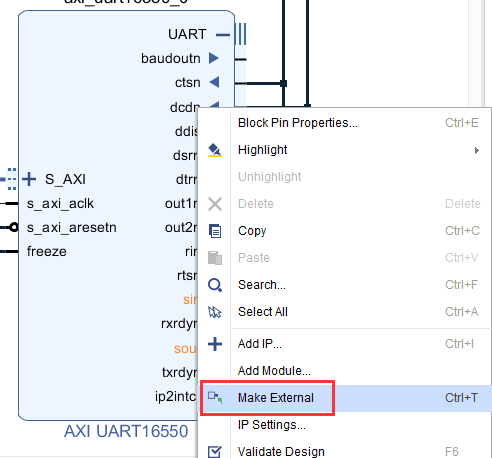This screenshot has width=492, height=458.
Task: Click the Validate Design checkbox icon
Action: coord(215,452)
